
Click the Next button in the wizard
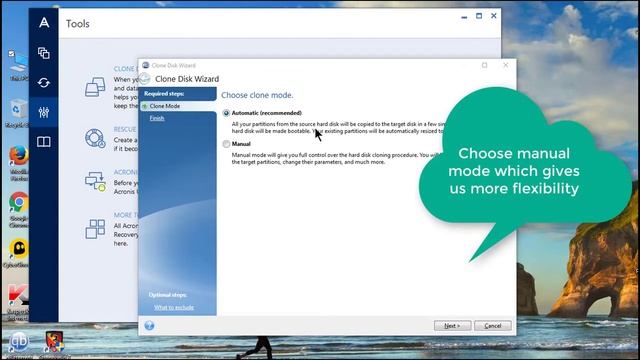452,326
